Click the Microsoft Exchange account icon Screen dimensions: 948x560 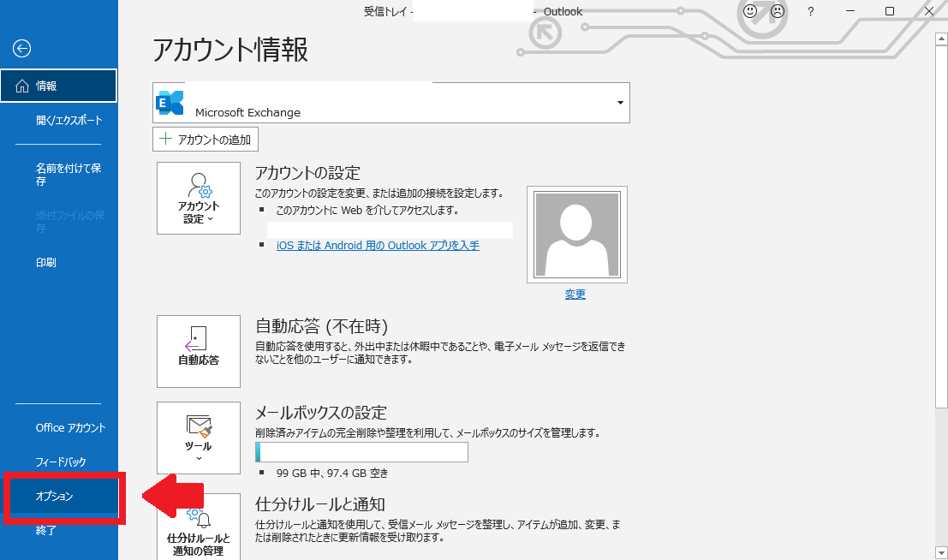[x=170, y=103]
